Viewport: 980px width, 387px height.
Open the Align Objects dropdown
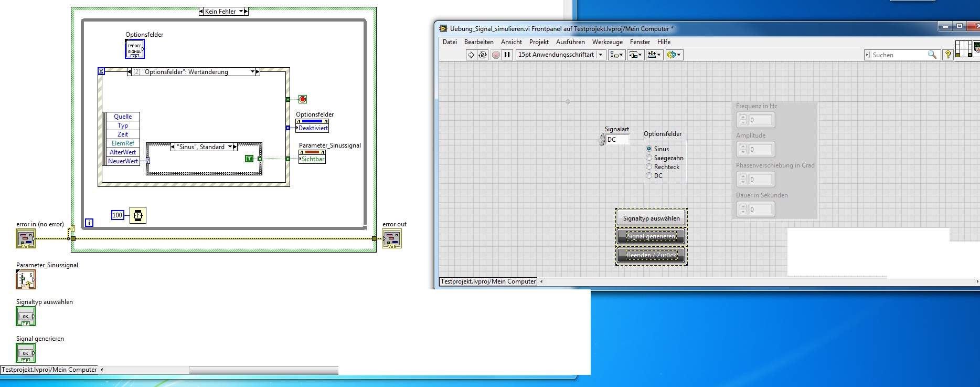coord(616,55)
